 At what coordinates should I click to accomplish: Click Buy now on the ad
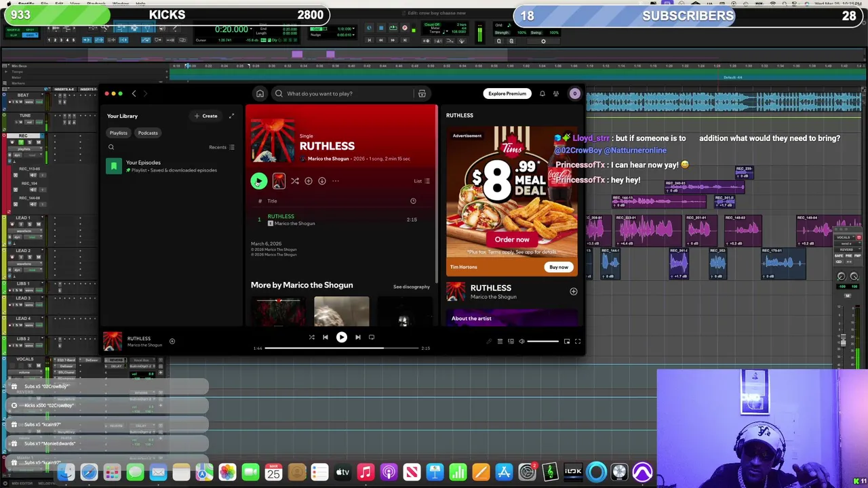(559, 267)
